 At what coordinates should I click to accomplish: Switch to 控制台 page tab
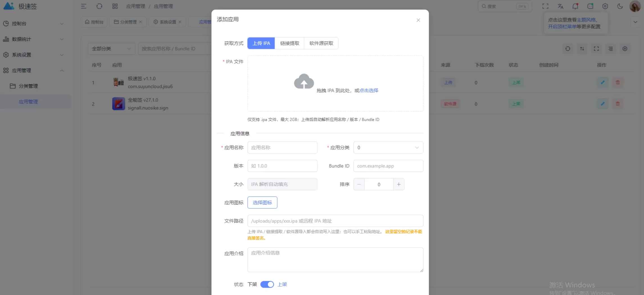(94, 22)
